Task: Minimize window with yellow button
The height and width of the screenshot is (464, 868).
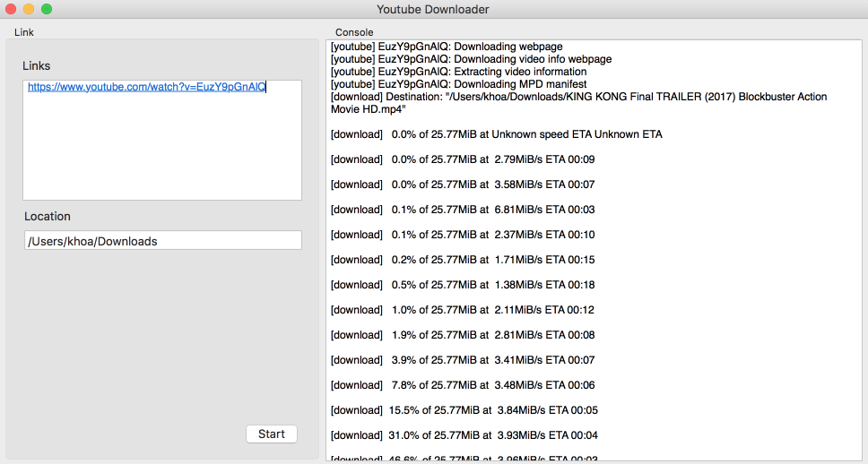Action: (29, 9)
